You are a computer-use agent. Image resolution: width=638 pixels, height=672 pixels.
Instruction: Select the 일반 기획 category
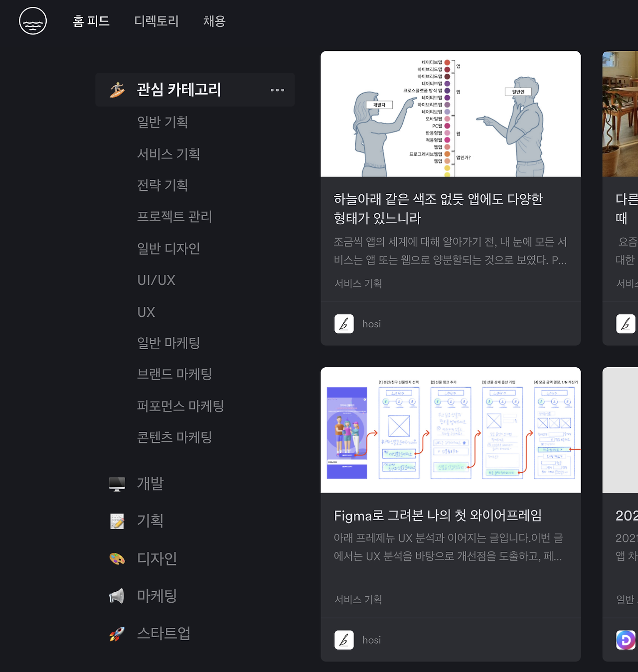[162, 122]
